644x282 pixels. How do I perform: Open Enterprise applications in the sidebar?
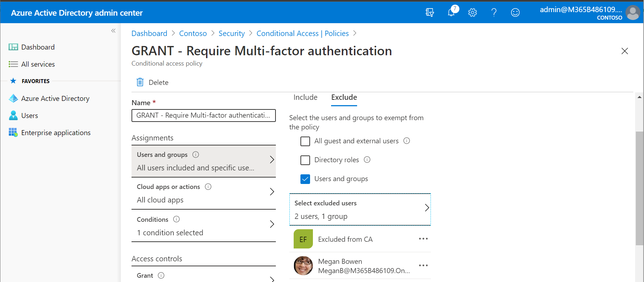tap(56, 133)
